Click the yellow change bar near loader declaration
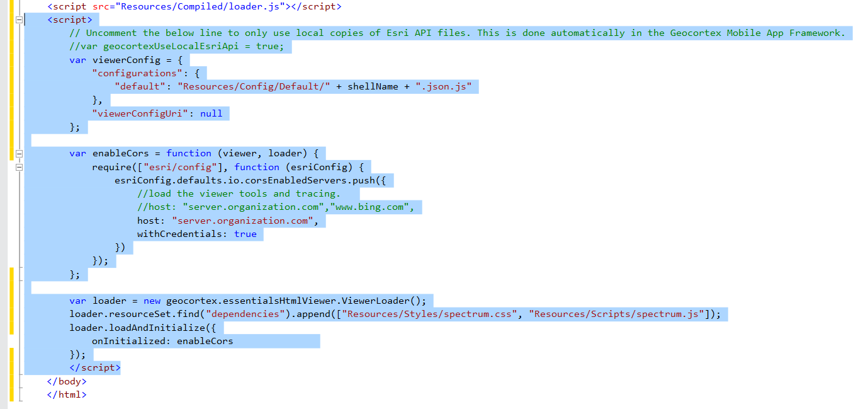 coord(11,302)
